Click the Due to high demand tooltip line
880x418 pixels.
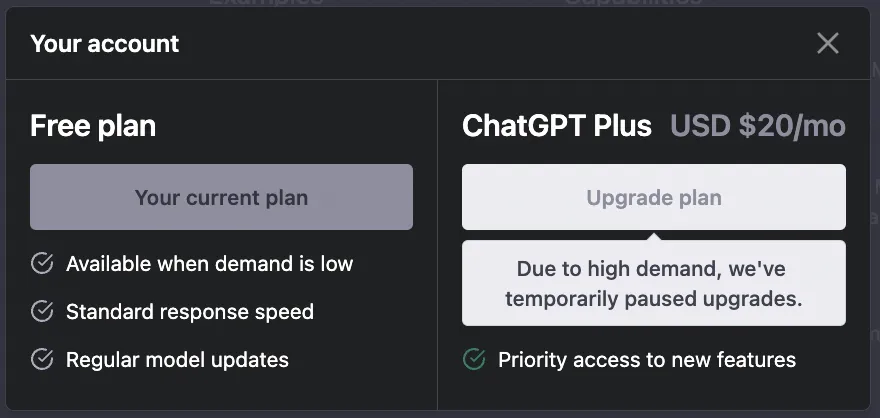[653, 269]
